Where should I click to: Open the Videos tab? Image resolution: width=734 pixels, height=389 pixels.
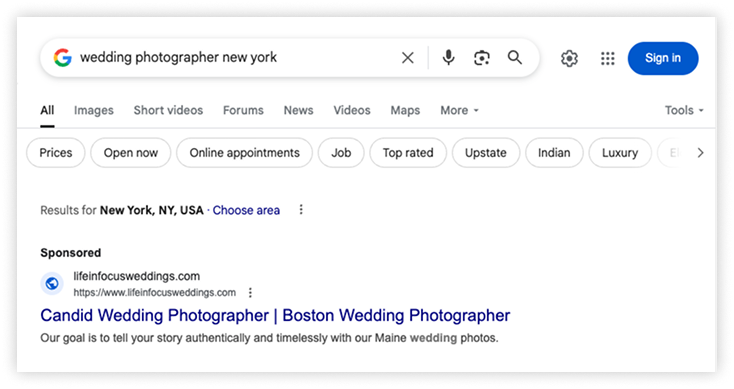click(x=352, y=110)
